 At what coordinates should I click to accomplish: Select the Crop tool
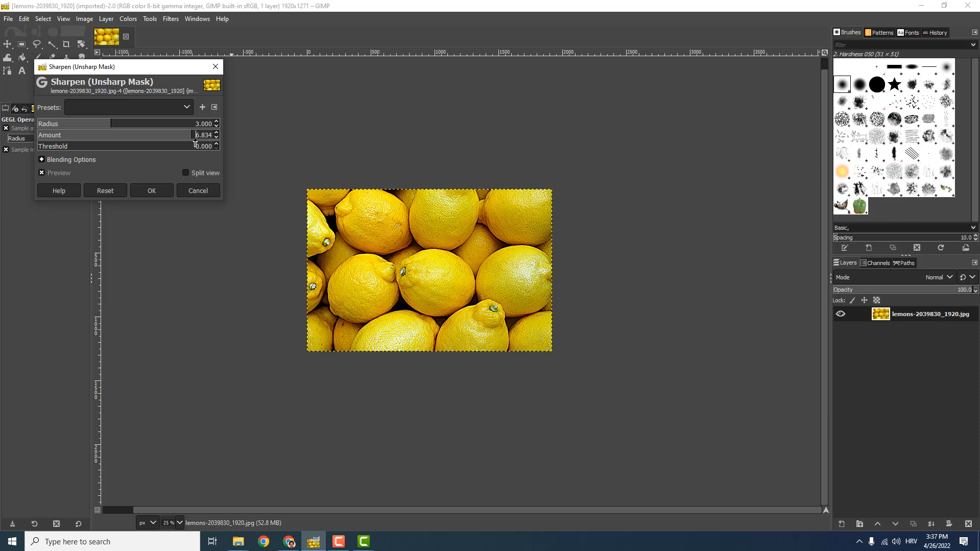pyautogui.click(x=66, y=44)
